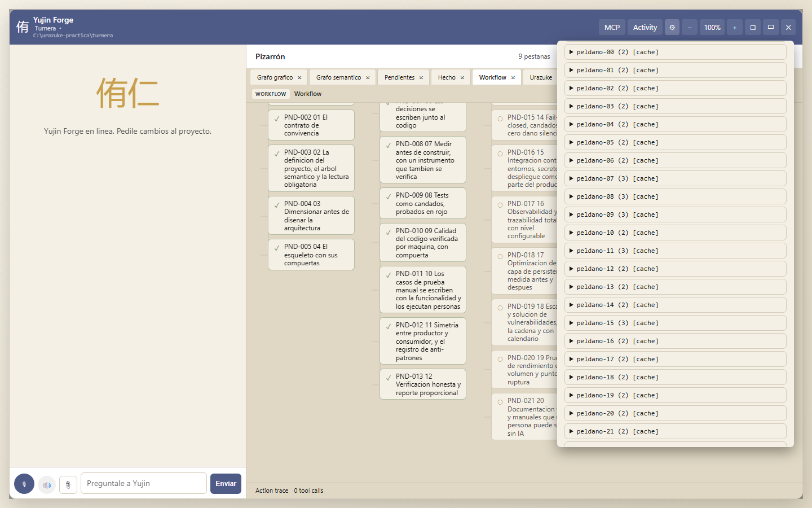The width and height of the screenshot is (812, 508).
Task: Mark the circle on card PND-021
Action: (x=500, y=402)
